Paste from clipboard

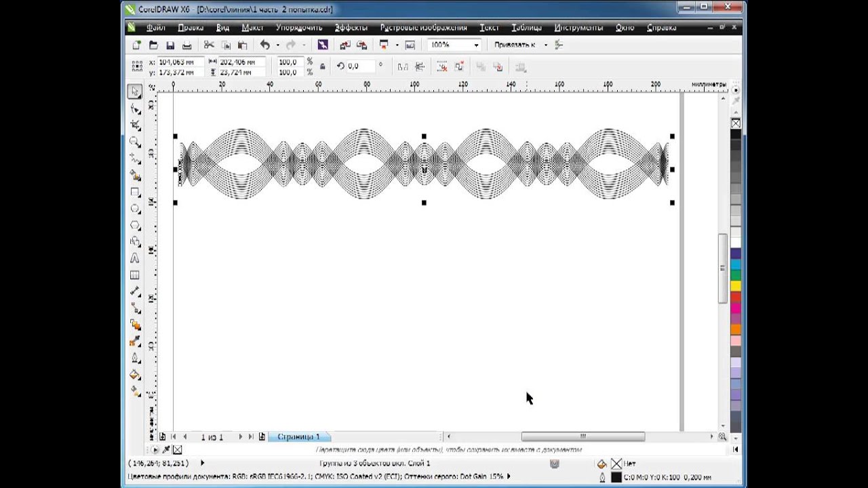coord(242,45)
